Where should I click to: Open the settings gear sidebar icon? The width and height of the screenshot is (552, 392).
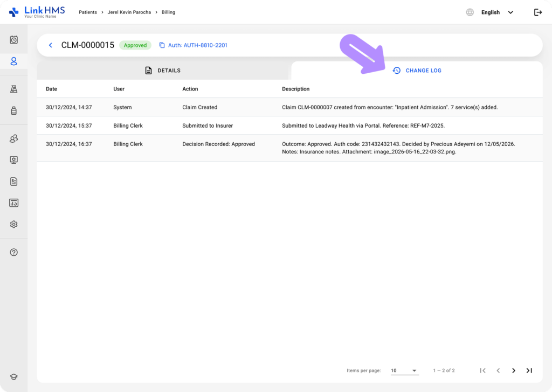[13, 225]
